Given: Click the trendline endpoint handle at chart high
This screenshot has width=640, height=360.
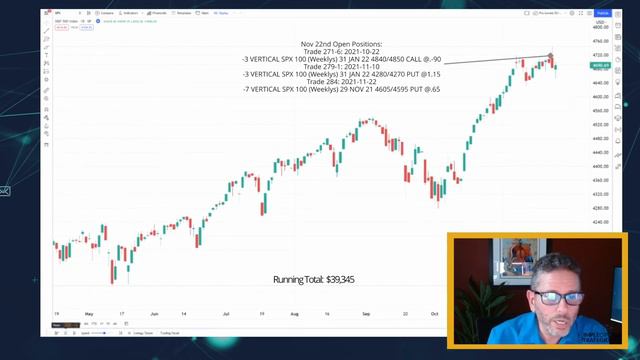Looking at the screenshot, I should click(551, 56).
